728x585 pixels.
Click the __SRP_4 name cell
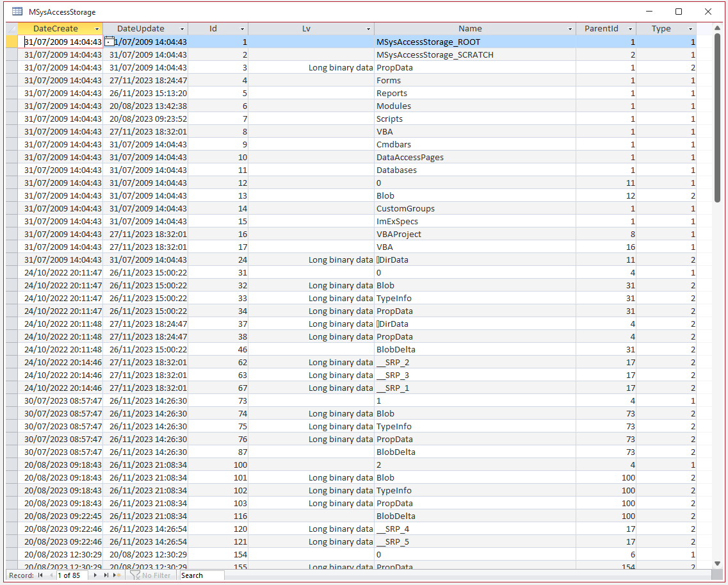(x=475, y=529)
